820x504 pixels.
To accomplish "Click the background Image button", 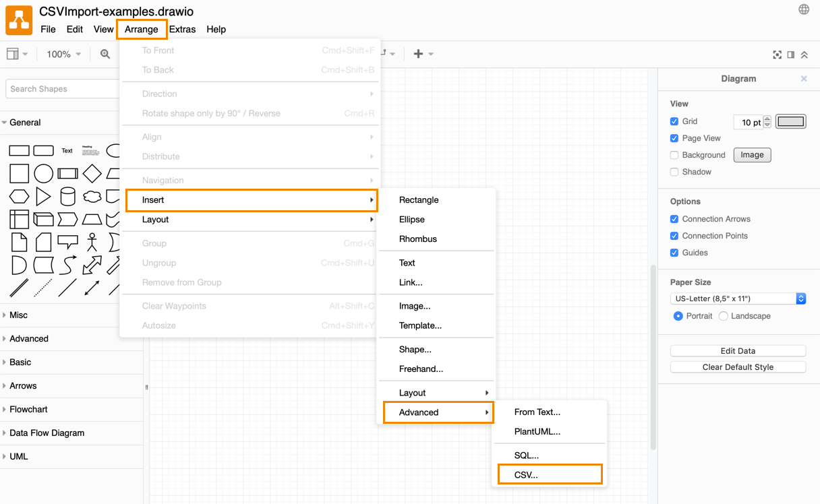I will point(752,155).
